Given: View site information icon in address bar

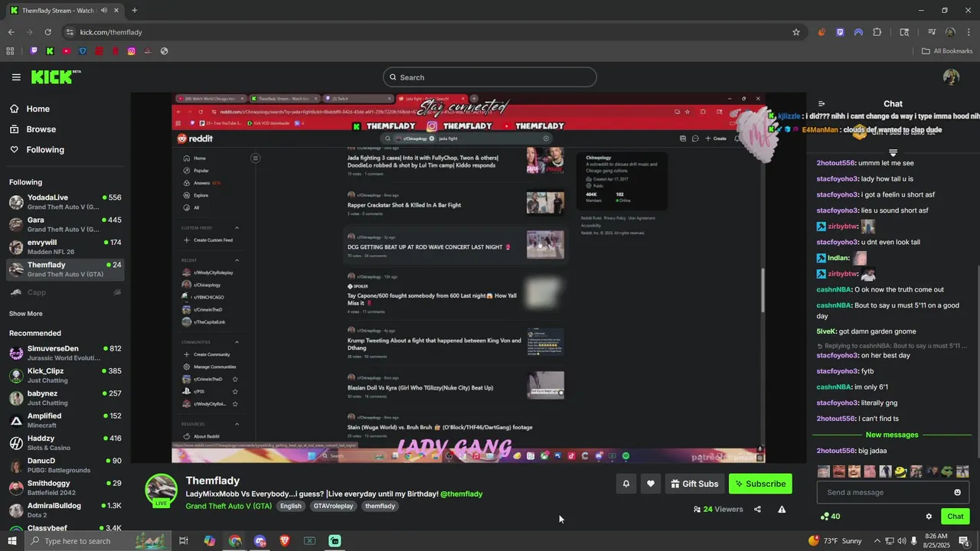Looking at the screenshot, I should (x=70, y=32).
